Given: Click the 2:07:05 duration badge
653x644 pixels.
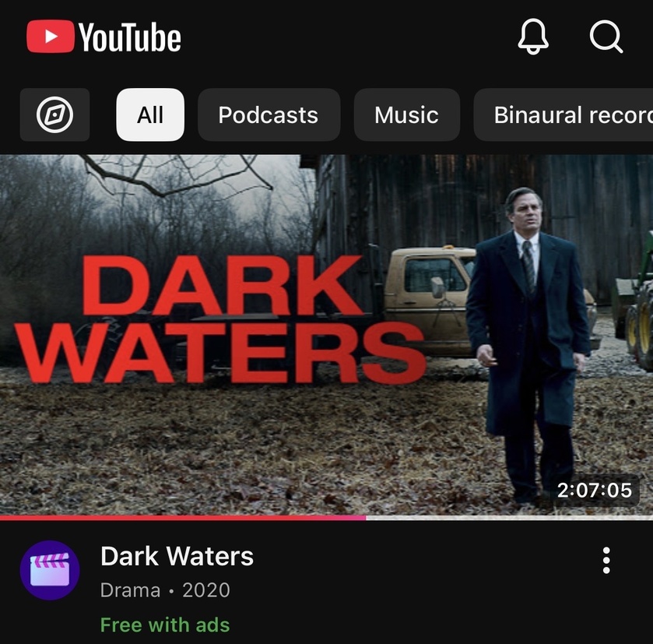Looking at the screenshot, I should tap(595, 491).
